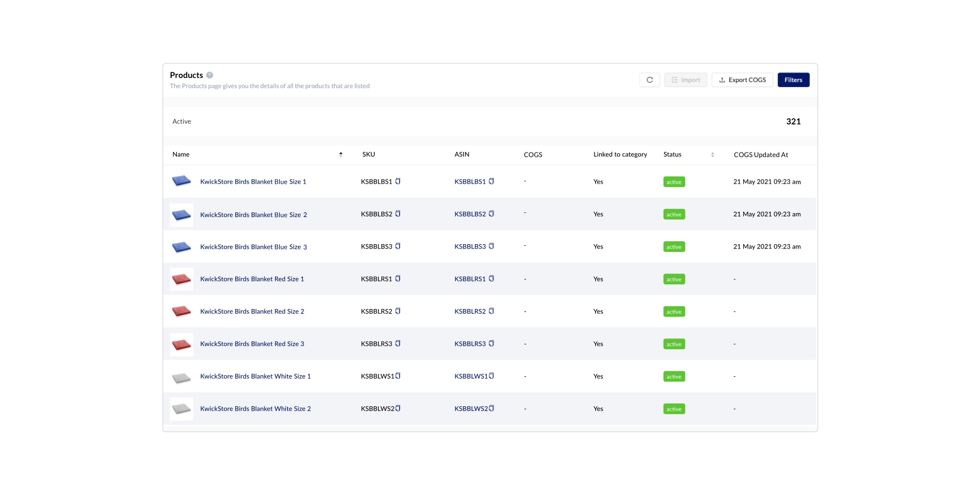Open KwickStore Birds Blanket White Size 1
980x495 pixels.
pos(255,376)
